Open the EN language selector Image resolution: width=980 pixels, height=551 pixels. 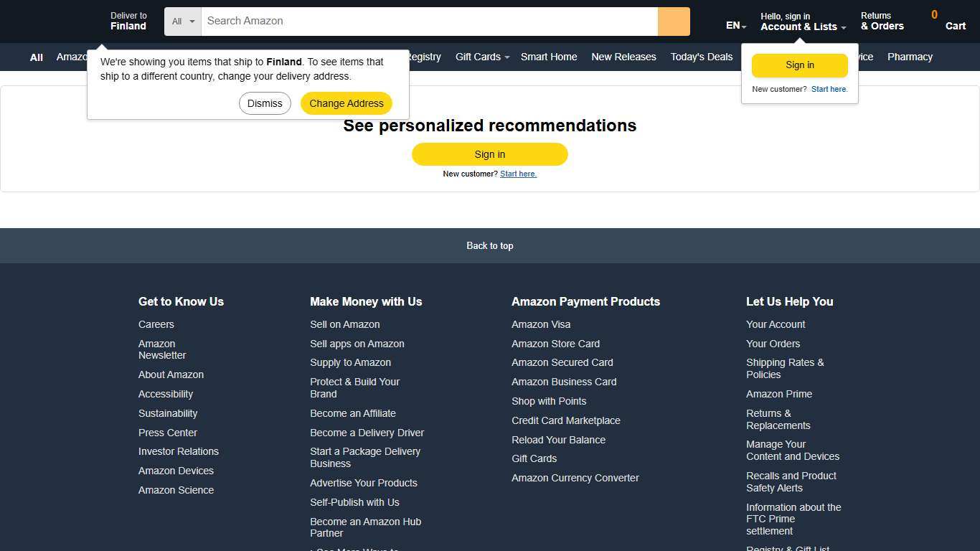tap(735, 25)
